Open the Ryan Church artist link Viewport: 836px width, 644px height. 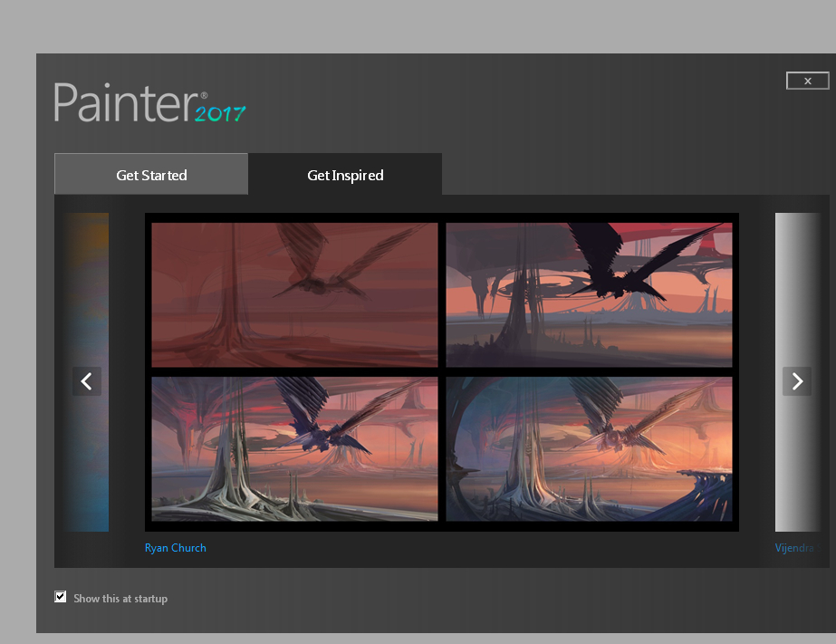pos(176,547)
